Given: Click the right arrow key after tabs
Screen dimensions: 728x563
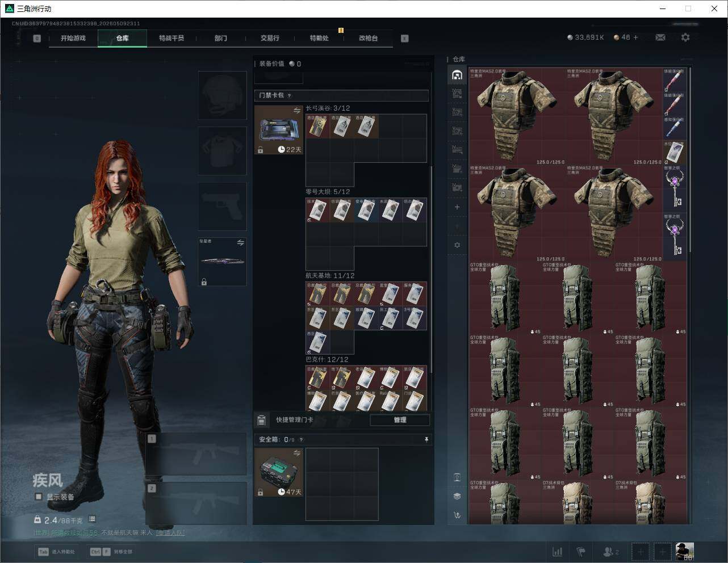Looking at the screenshot, I should (x=404, y=39).
